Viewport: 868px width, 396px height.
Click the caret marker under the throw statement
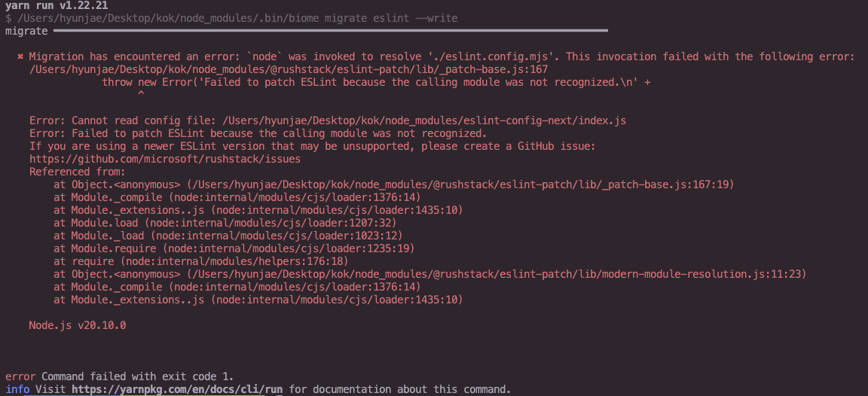point(139,95)
